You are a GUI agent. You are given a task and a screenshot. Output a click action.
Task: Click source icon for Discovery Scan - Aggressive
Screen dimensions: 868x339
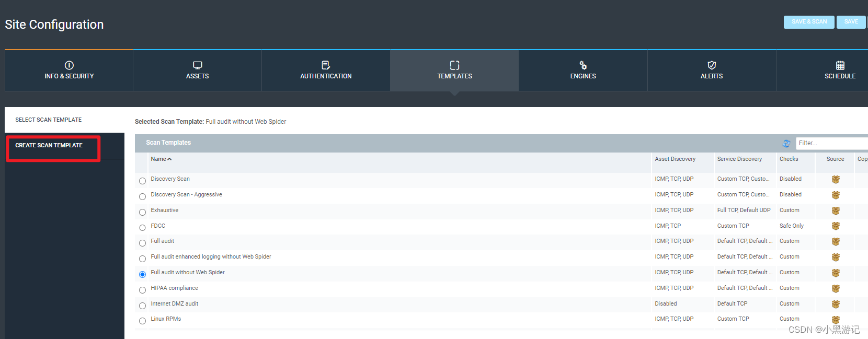click(836, 195)
